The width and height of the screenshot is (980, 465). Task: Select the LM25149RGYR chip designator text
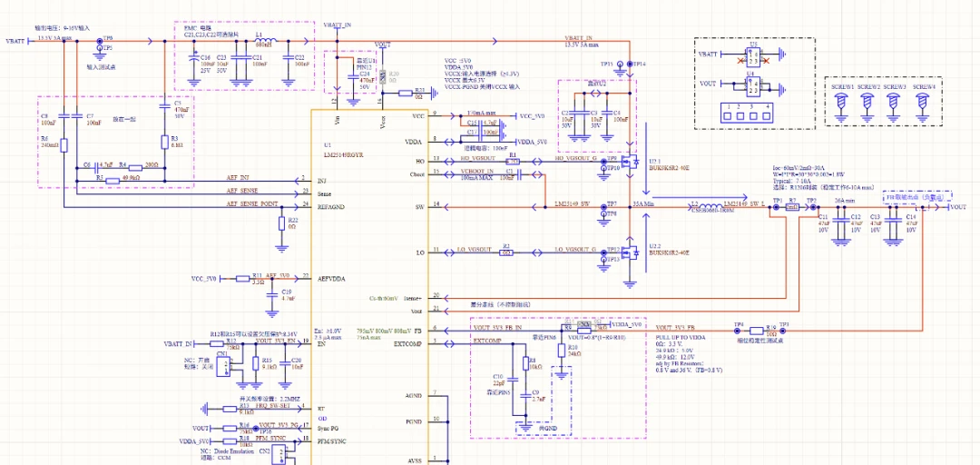pos(343,153)
